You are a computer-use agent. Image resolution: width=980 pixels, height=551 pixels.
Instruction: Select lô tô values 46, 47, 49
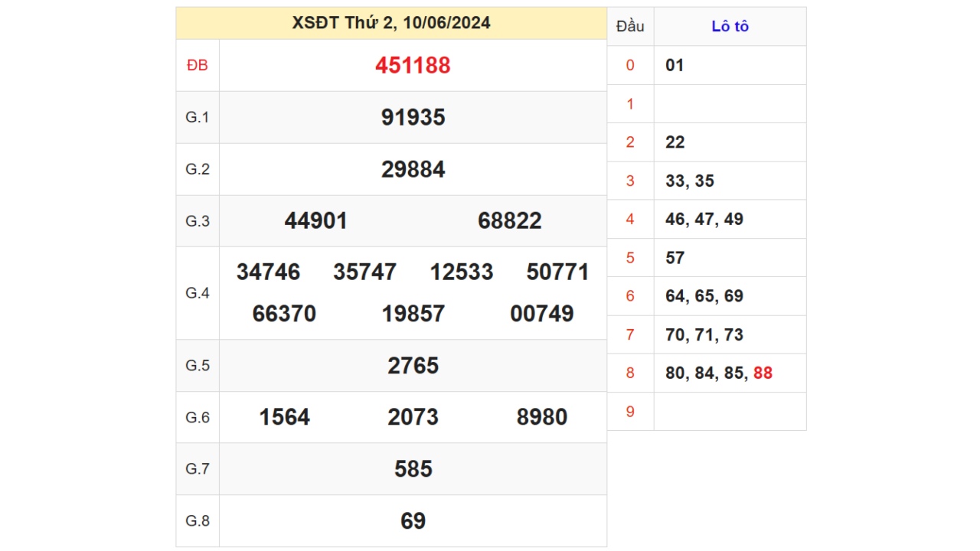point(704,220)
